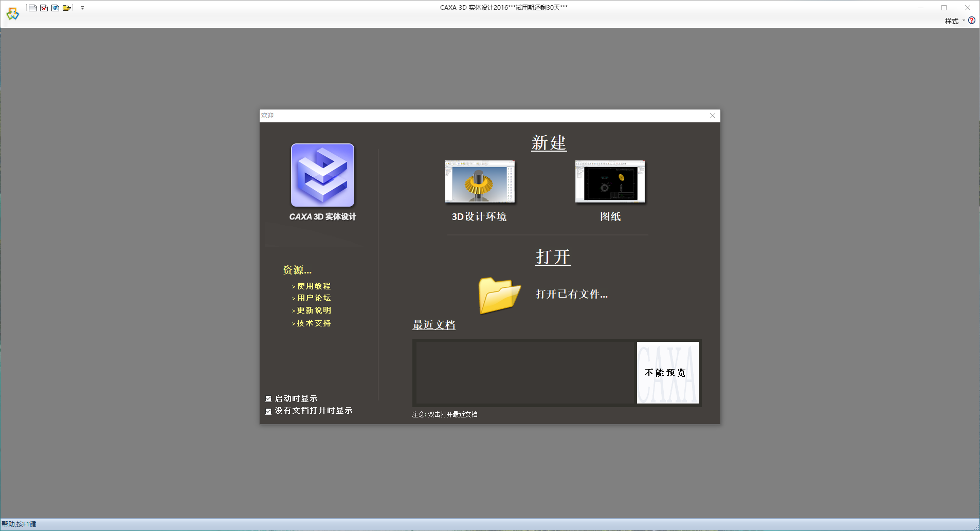Select the 图纸 drawing thumbnail
Screen dimensions: 980x531
click(x=610, y=181)
